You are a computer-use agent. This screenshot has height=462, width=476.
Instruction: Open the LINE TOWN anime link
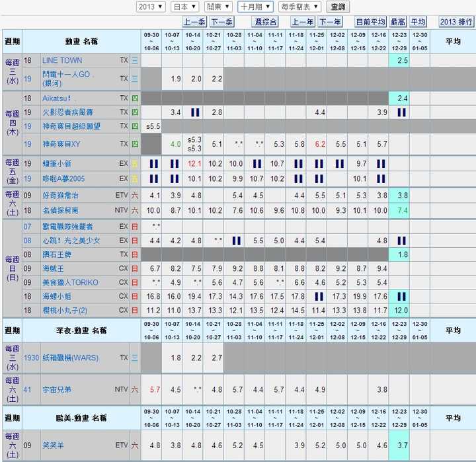62,60
